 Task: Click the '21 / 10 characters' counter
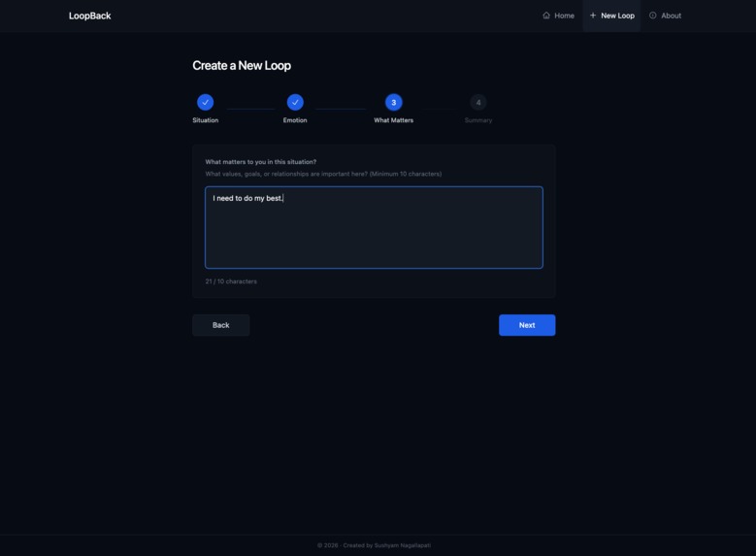pyautogui.click(x=231, y=281)
